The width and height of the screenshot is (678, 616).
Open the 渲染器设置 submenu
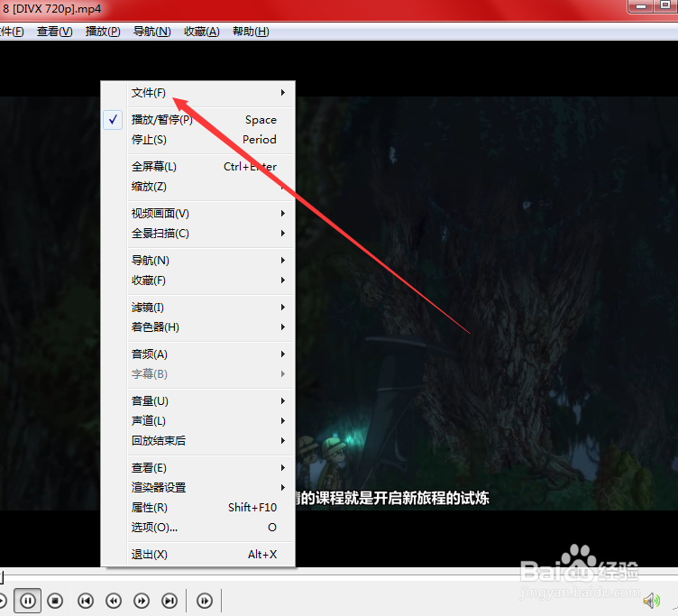198,488
